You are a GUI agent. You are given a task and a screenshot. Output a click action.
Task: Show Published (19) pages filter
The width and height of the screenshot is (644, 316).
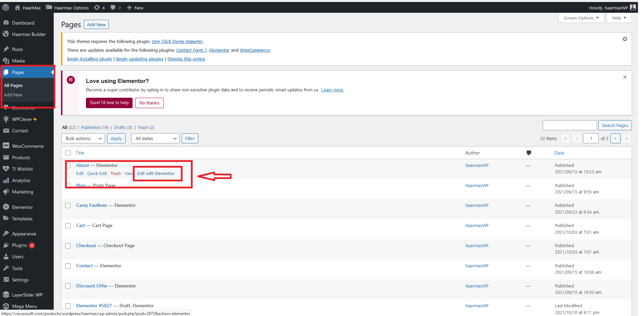click(95, 127)
